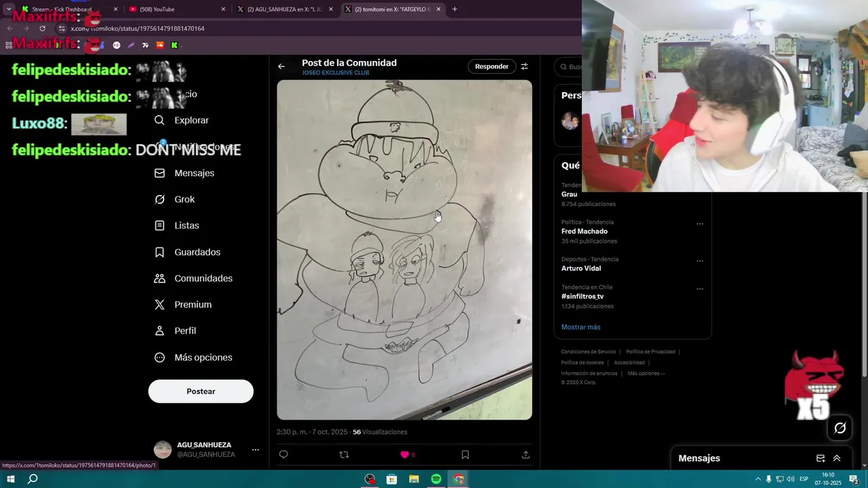Open Más opciones menu
The width and height of the screenshot is (868, 488).
click(x=193, y=357)
